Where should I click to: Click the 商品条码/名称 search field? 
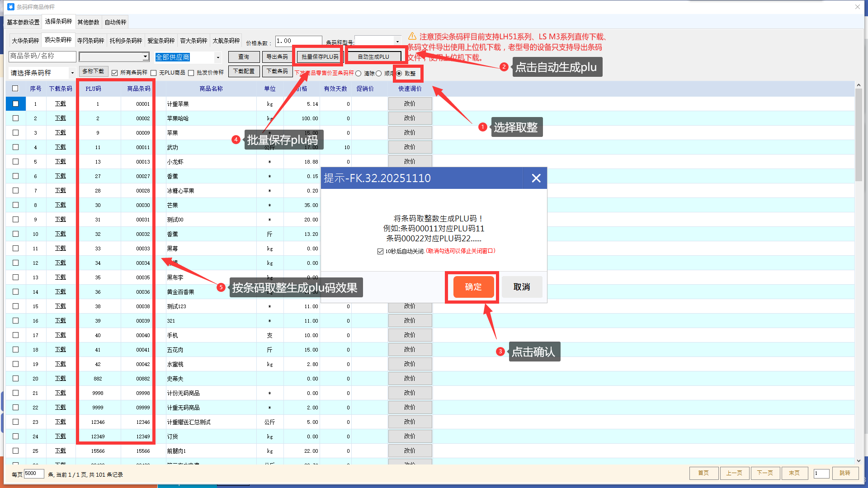tap(42, 56)
